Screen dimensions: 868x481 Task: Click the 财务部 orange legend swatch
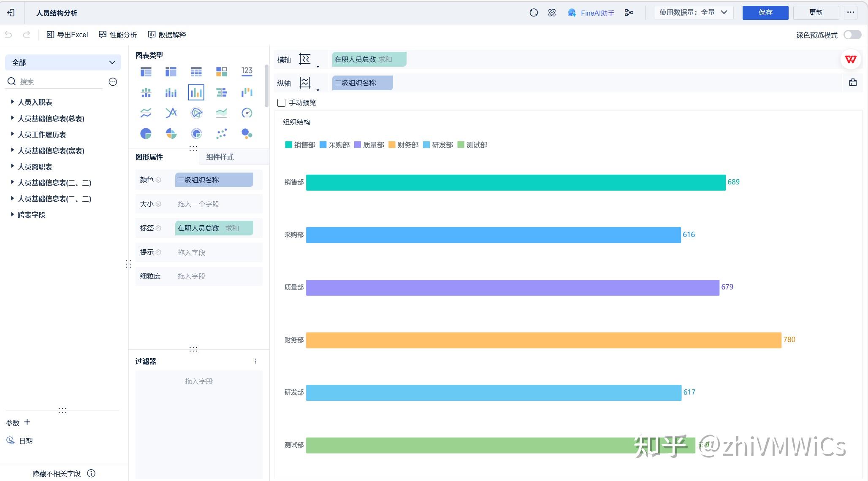[392, 145]
